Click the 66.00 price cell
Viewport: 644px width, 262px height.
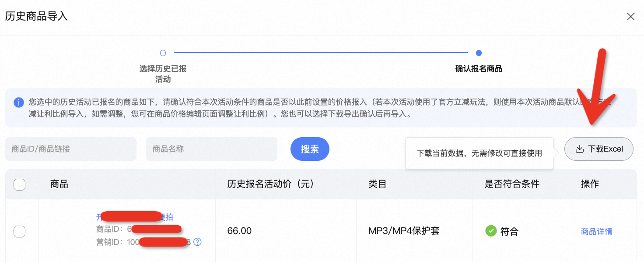(239, 231)
